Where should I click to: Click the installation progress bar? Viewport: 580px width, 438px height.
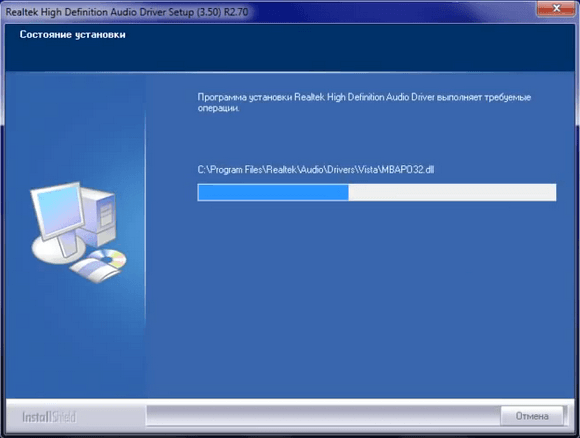click(377, 192)
